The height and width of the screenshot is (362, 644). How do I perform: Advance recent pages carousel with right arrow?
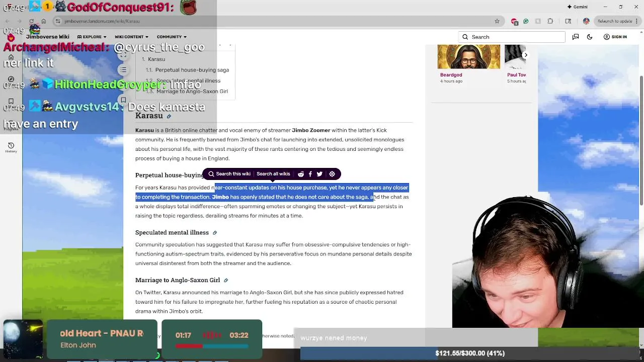pyautogui.click(x=526, y=55)
